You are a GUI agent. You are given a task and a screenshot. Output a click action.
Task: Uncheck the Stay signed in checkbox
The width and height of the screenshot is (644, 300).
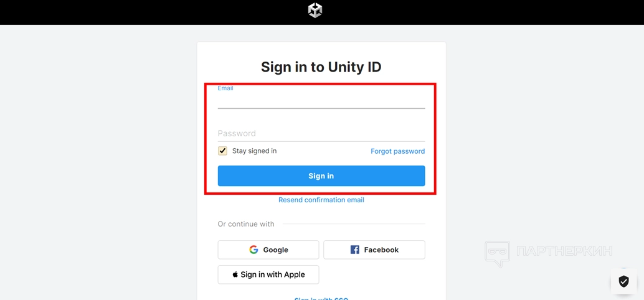222,151
